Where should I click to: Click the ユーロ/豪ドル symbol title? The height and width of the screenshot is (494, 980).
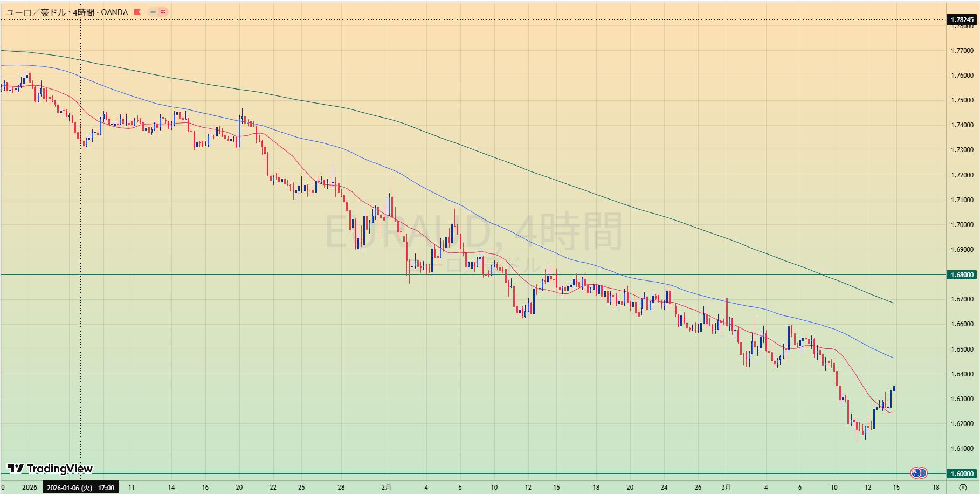(36, 12)
